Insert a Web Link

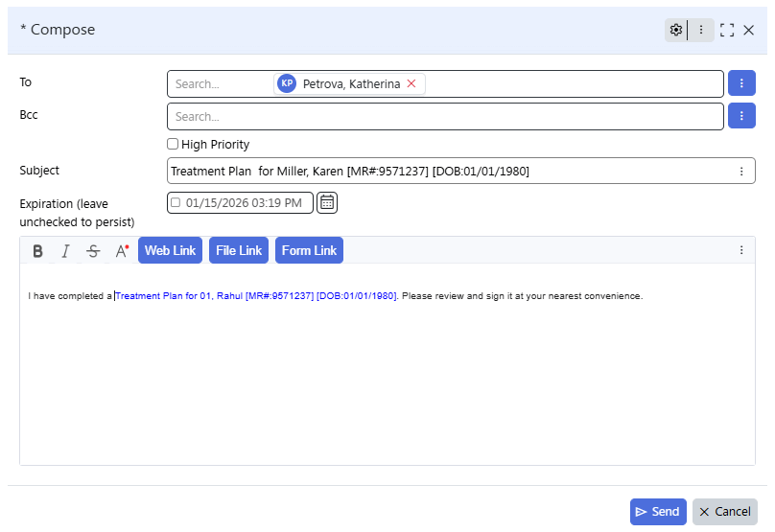tap(170, 250)
